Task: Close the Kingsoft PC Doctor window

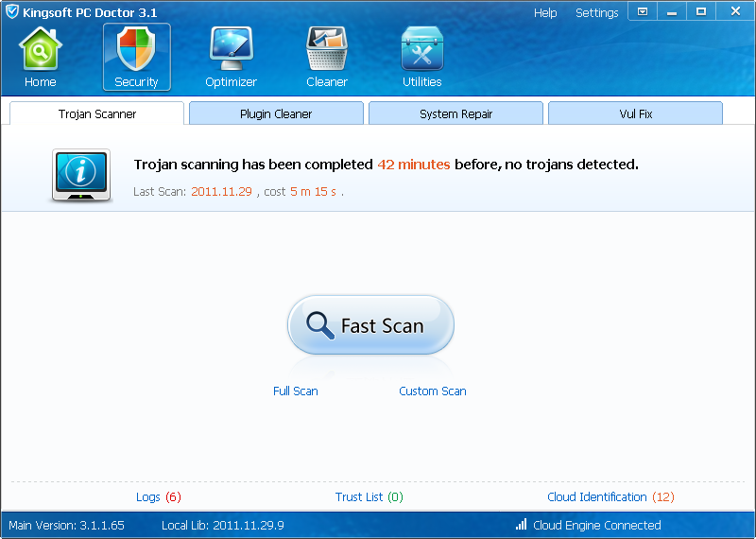Action: (x=735, y=11)
